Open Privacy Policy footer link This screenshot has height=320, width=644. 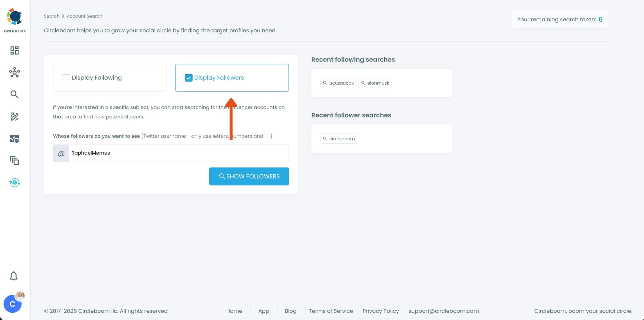[381, 311]
